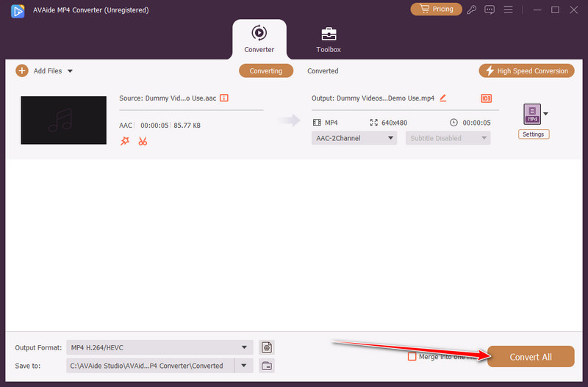Click the MP4 format profile icon
The width and height of the screenshot is (588, 387).
click(531, 114)
